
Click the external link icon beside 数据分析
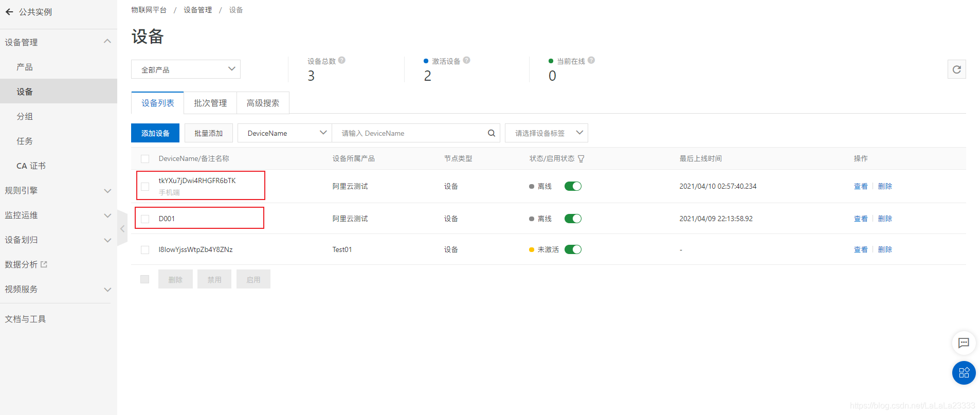[x=44, y=264]
